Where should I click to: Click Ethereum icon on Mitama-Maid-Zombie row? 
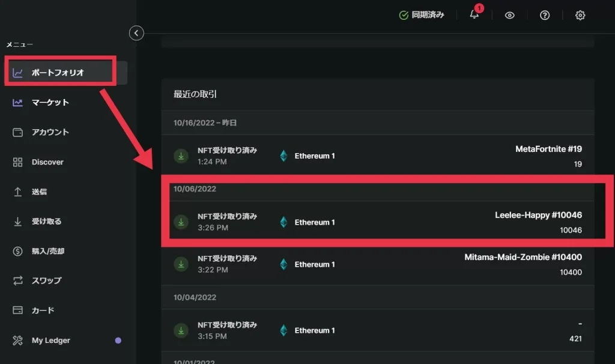click(283, 264)
